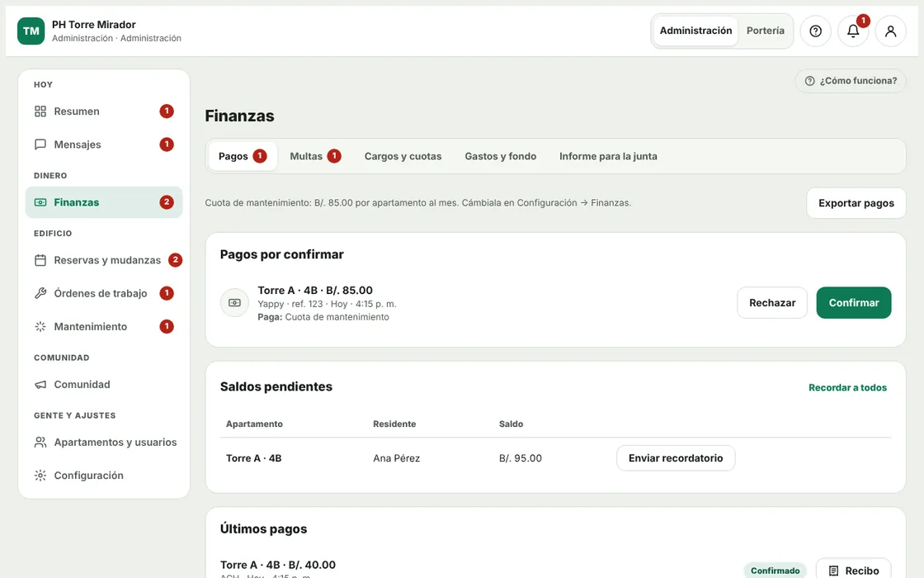The image size is (924, 578).
Task: Open the help question-mark icon in header
Action: coord(816,31)
